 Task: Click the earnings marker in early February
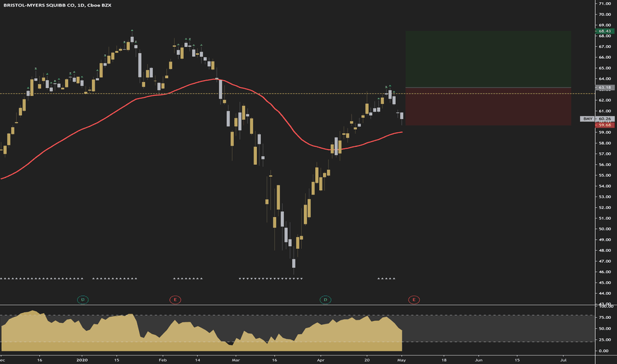click(x=175, y=300)
